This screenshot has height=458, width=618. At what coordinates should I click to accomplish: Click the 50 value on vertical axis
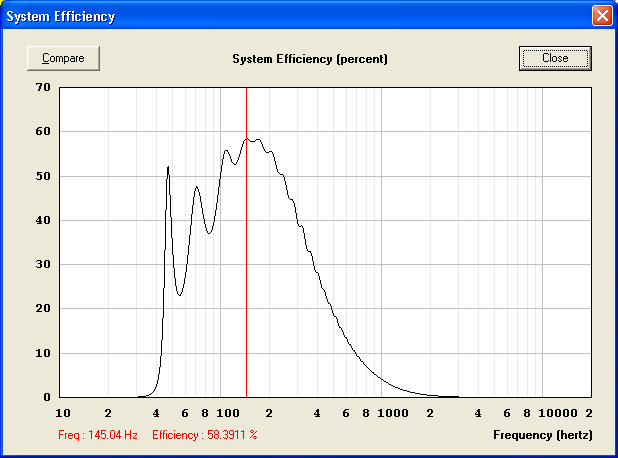(x=43, y=176)
